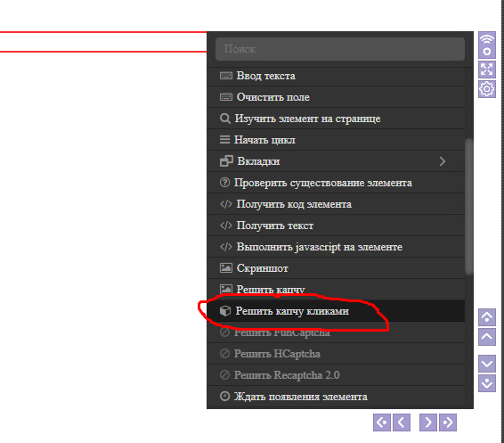
Task: Open the Вкладки submenu
Action: coord(336,161)
